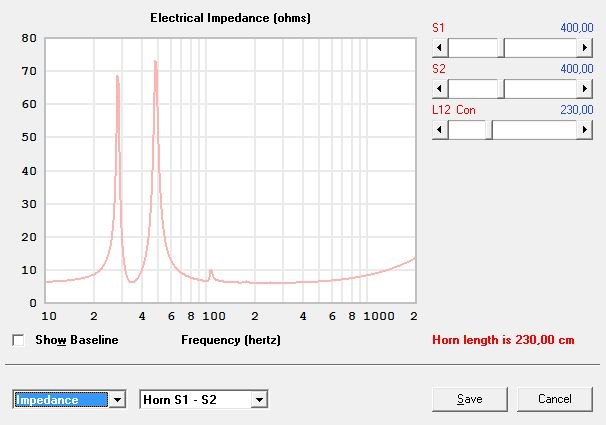The height and width of the screenshot is (425, 606).
Task: Click the S1 slider left arrow
Action: [x=439, y=47]
